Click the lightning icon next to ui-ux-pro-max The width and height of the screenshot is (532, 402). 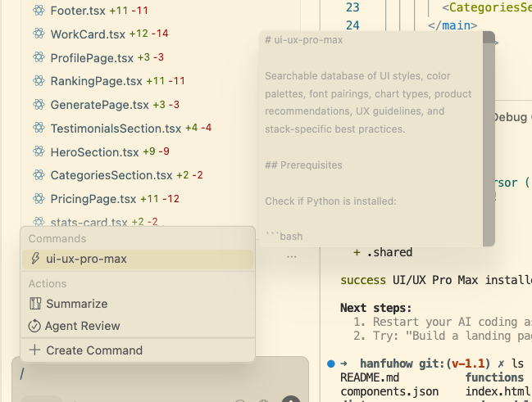click(x=35, y=259)
